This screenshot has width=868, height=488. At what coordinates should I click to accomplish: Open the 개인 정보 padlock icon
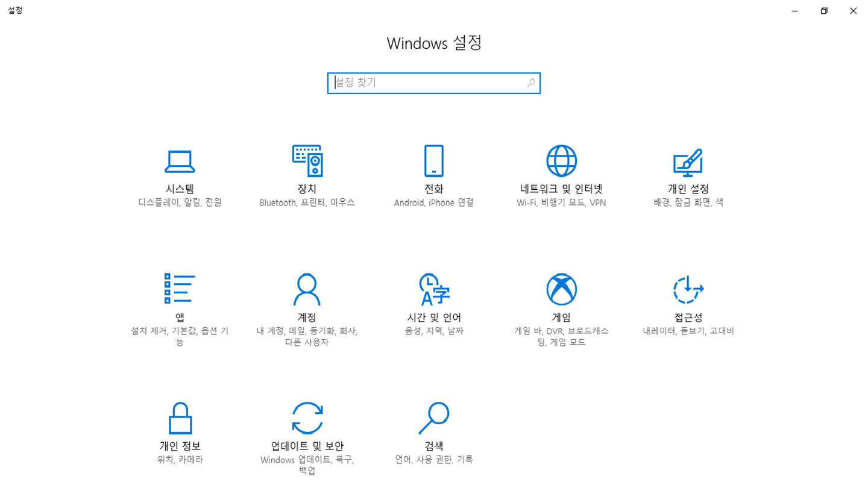180,418
